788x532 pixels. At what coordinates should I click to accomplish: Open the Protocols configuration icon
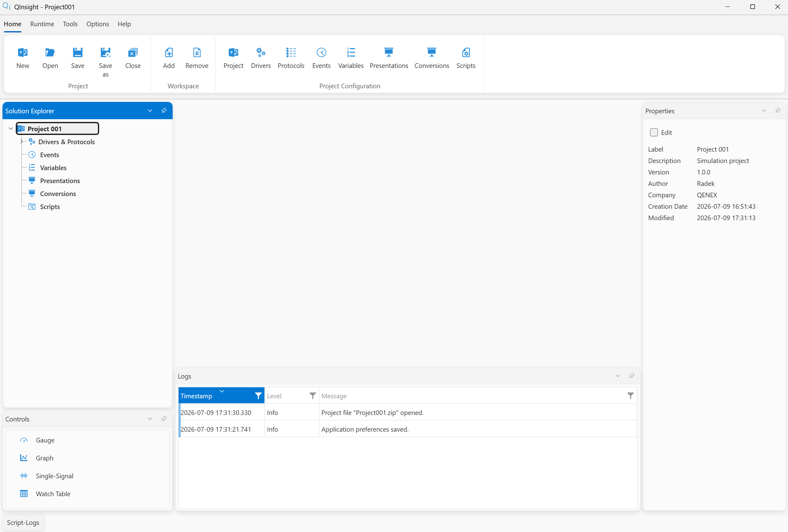[x=291, y=52]
